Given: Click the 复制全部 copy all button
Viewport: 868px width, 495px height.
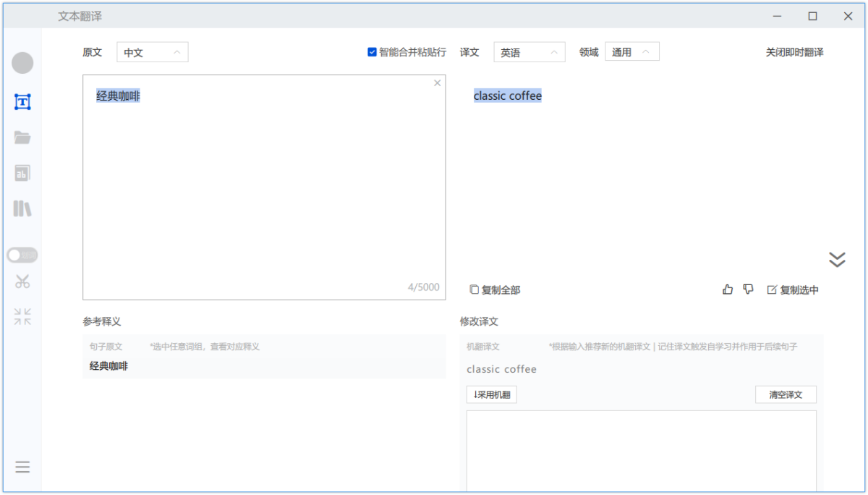Looking at the screenshot, I should (495, 289).
